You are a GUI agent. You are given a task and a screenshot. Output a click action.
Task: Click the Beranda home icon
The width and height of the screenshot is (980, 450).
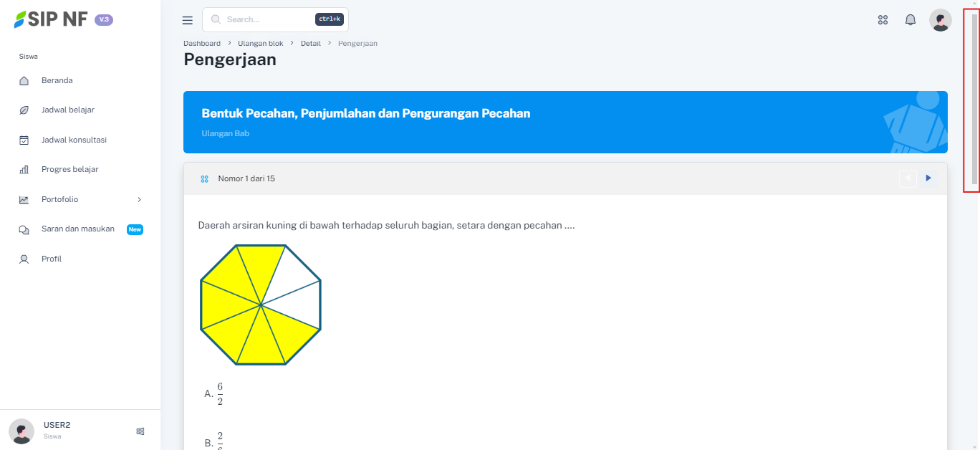tap(24, 81)
